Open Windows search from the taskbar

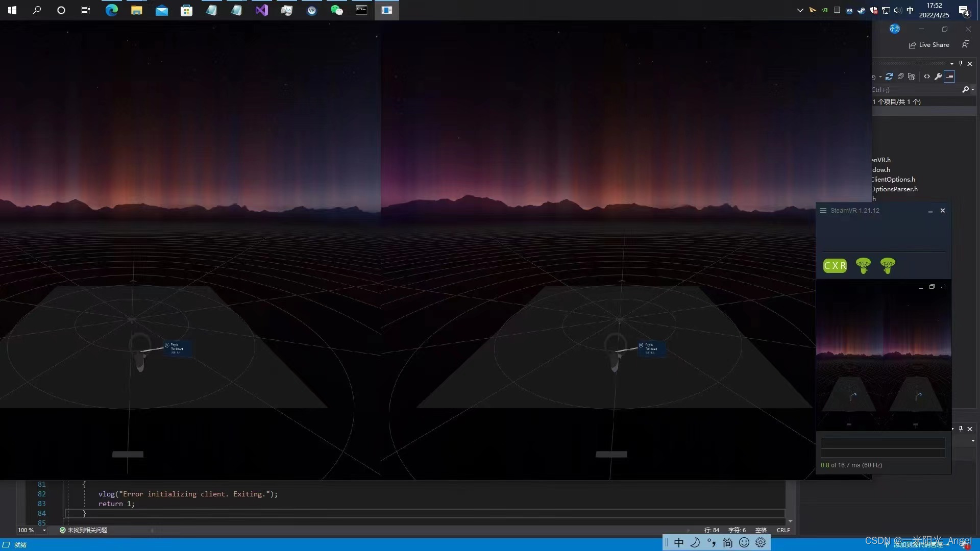click(x=37, y=10)
